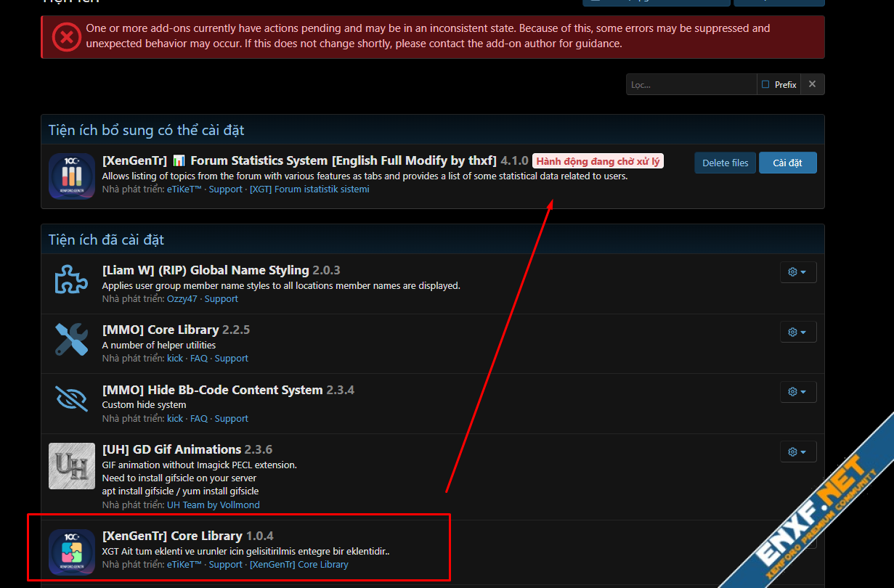Open Support link under Global Name Styling
The height and width of the screenshot is (588, 894).
click(x=222, y=299)
